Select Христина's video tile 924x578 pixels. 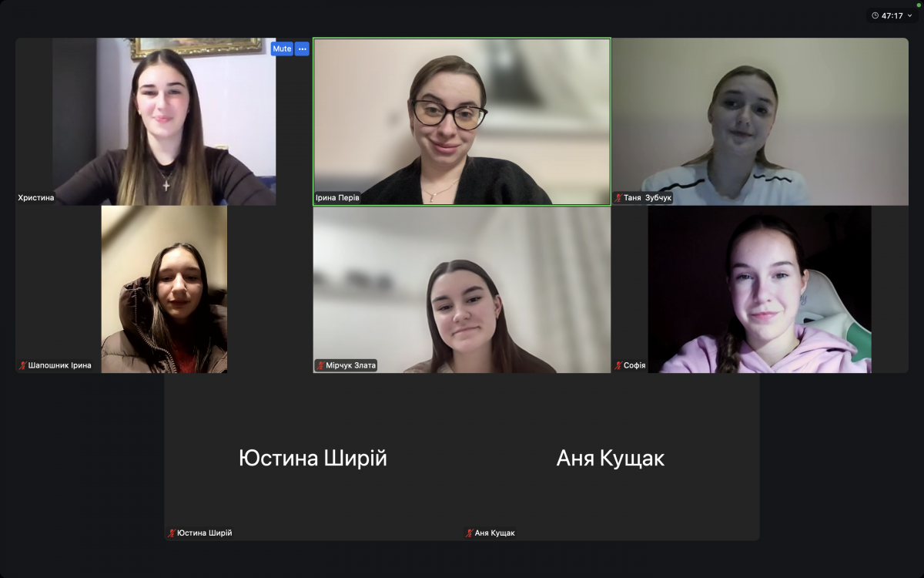pyautogui.click(x=164, y=122)
